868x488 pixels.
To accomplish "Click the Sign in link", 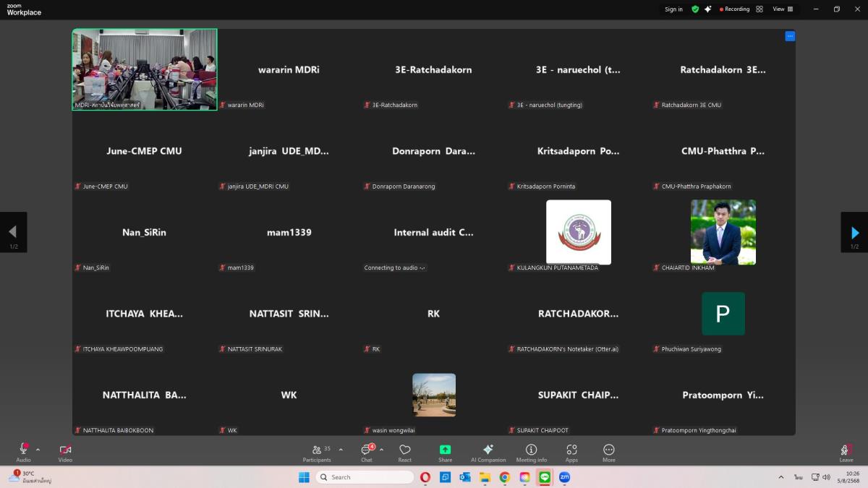I will (x=673, y=9).
